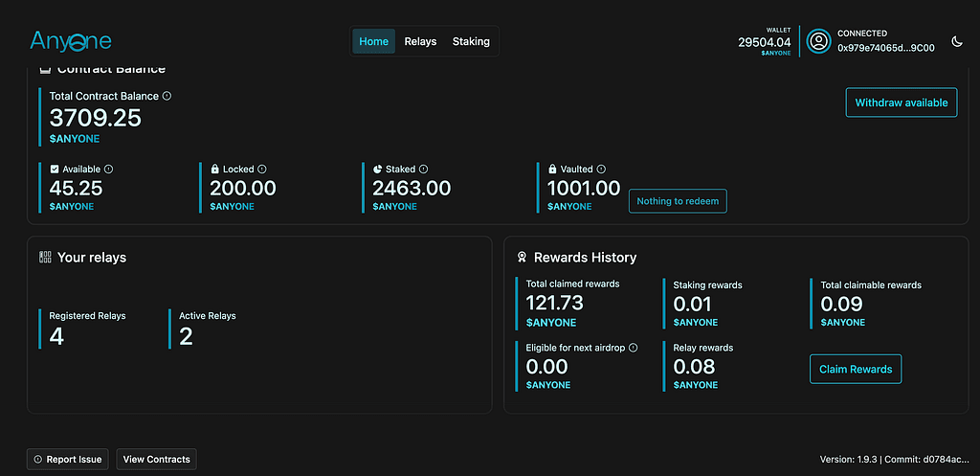Click info icon beside Total Contract Balance
Image resolution: width=980 pixels, height=476 pixels.
point(167,96)
